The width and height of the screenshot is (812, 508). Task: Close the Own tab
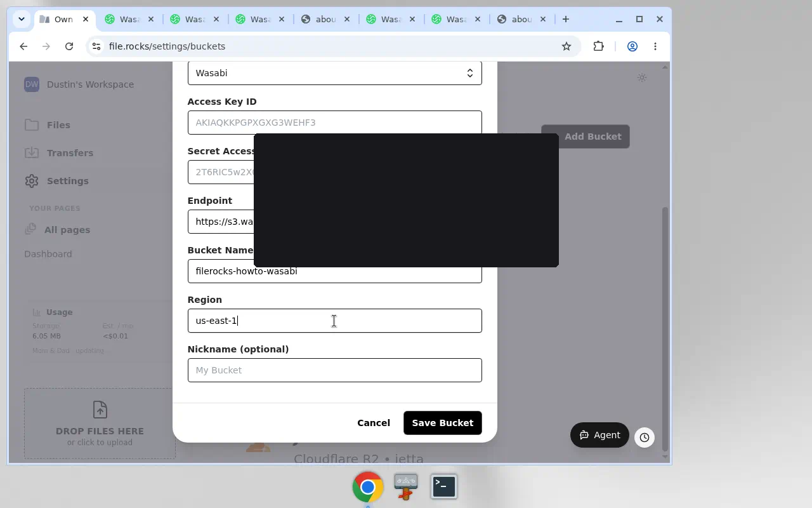(x=86, y=19)
